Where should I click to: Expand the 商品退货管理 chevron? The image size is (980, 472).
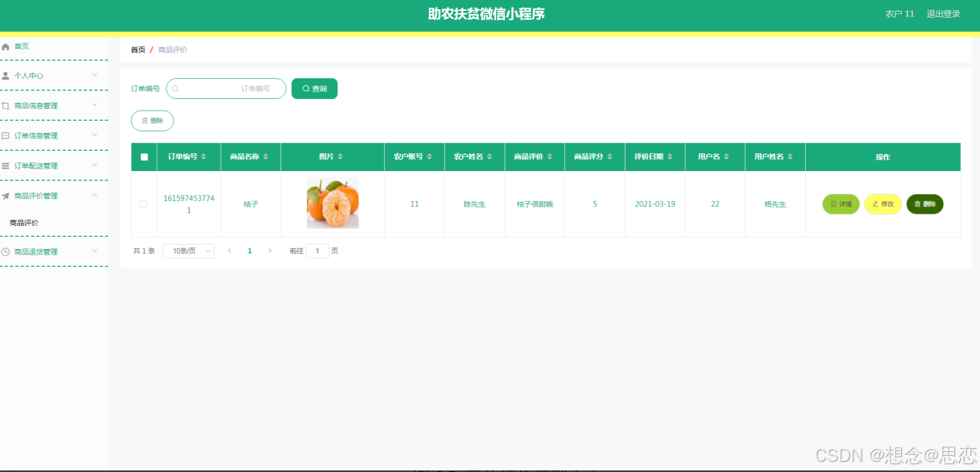[94, 251]
